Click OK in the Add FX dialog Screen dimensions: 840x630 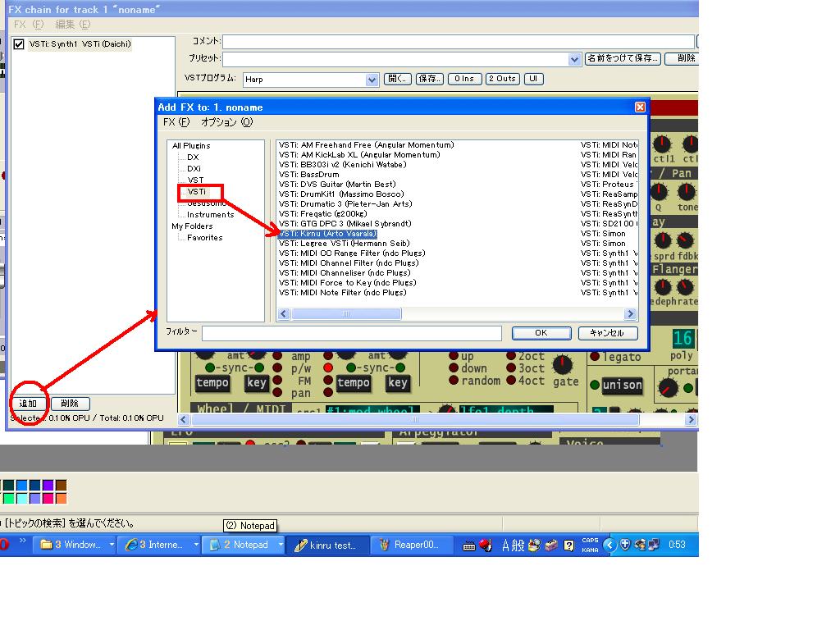541,333
